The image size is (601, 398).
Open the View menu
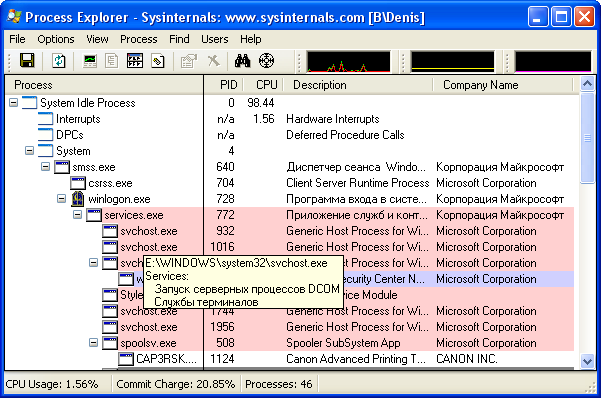coord(97,39)
